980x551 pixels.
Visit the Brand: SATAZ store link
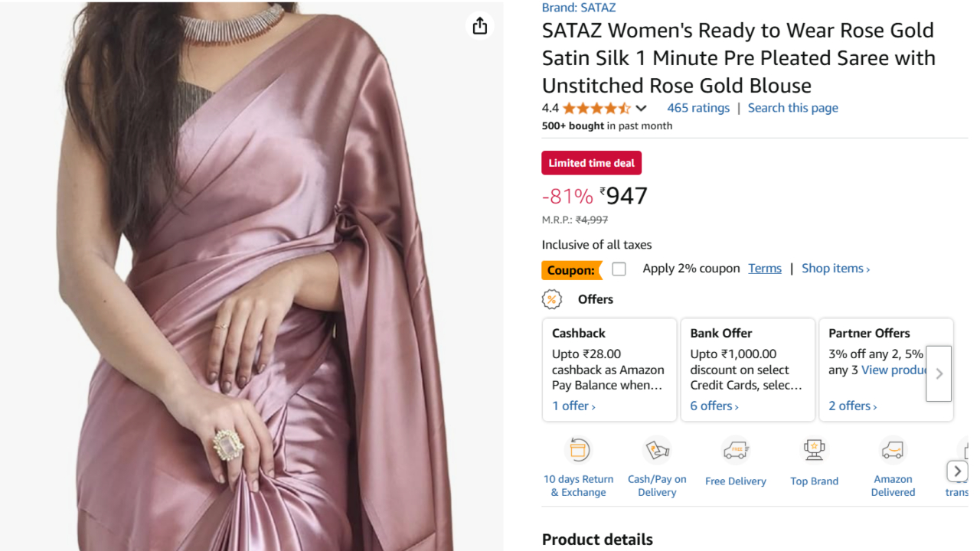[579, 8]
